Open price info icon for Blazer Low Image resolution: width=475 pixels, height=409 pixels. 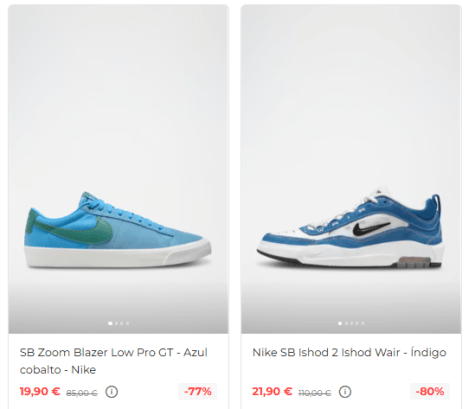coord(112,392)
